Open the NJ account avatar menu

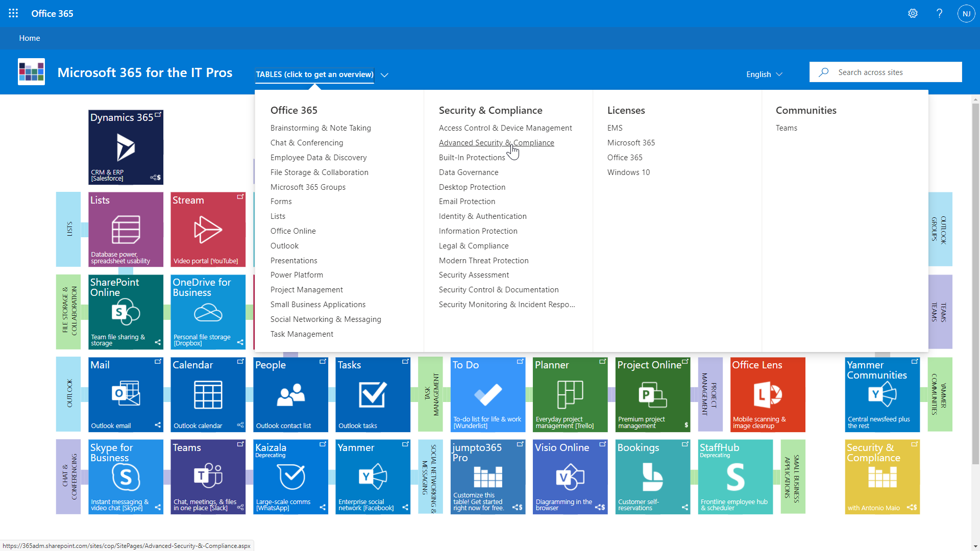pyautogui.click(x=966, y=14)
